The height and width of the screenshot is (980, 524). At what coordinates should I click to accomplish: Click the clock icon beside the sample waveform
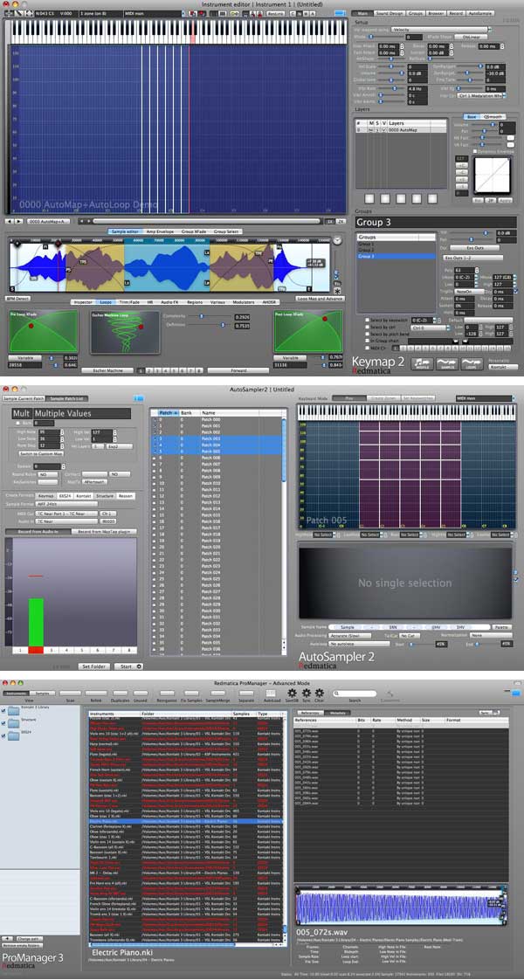(337, 240)
